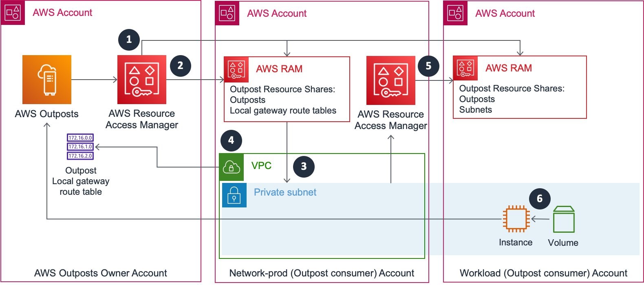Select the large Resource Access Manager icon in Network-prod Account
The image size is (644, 285).
391,80
